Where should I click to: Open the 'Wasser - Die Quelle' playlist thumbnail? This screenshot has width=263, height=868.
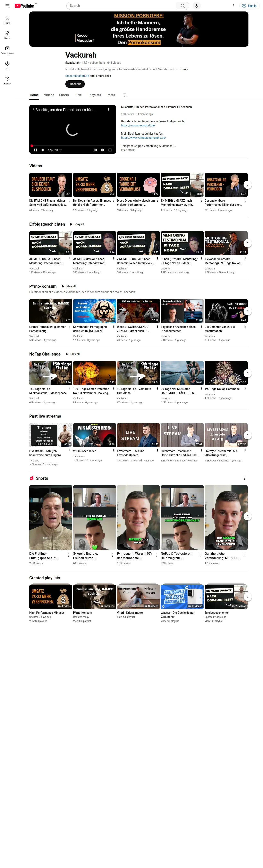(182, 597)
